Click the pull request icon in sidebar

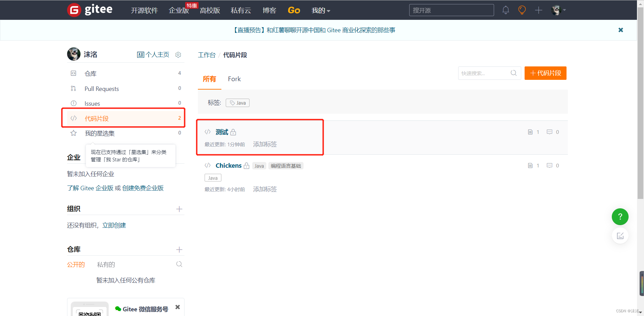tap(73, 88)
